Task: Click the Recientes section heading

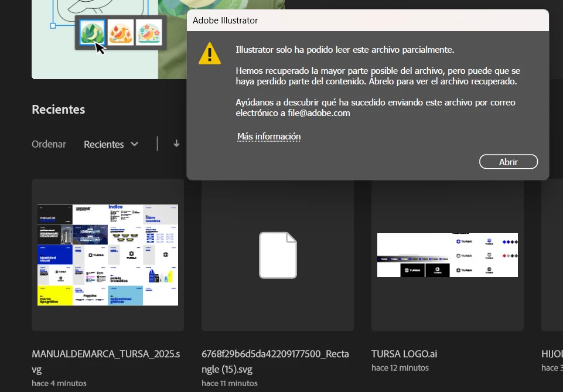Action: (59, 109)
